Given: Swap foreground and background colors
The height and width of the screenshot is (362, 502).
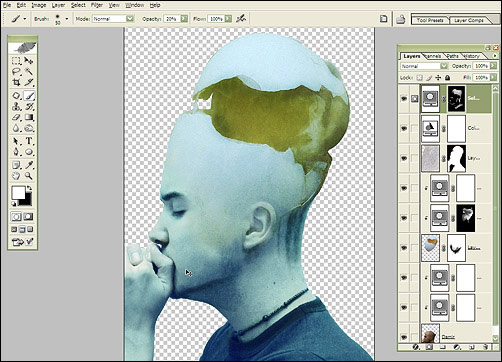Looking at the screenshot, I should click(x=29, y=188).
